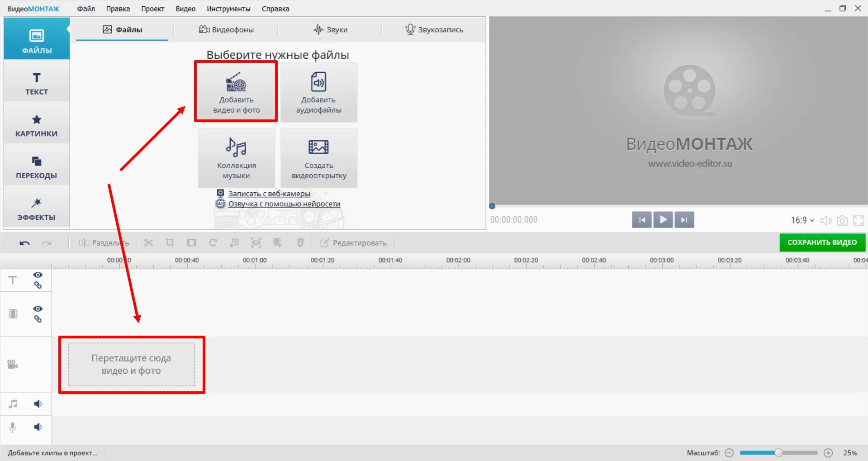Open the Справка menu
868x461 pixels.
275,9
